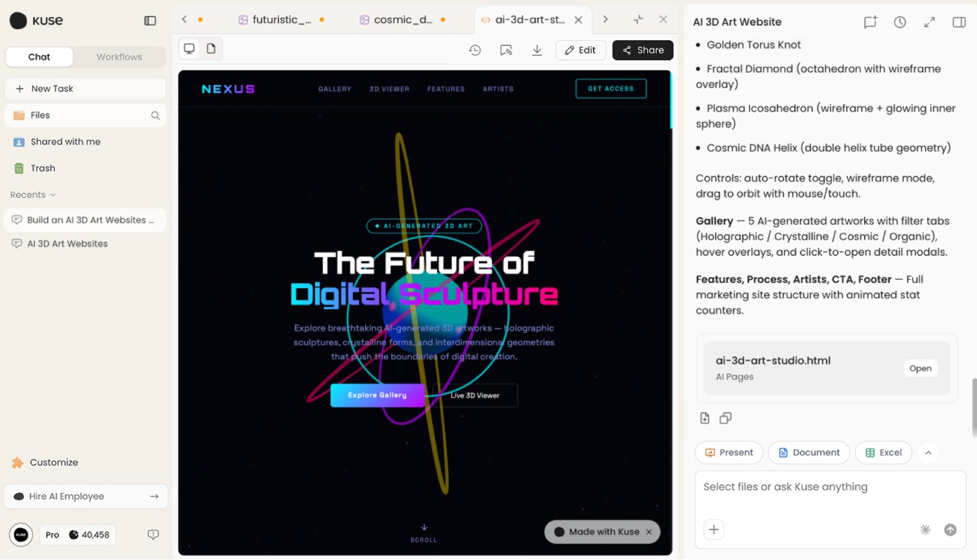Click chat panel scrollbar

click(974, 408)
